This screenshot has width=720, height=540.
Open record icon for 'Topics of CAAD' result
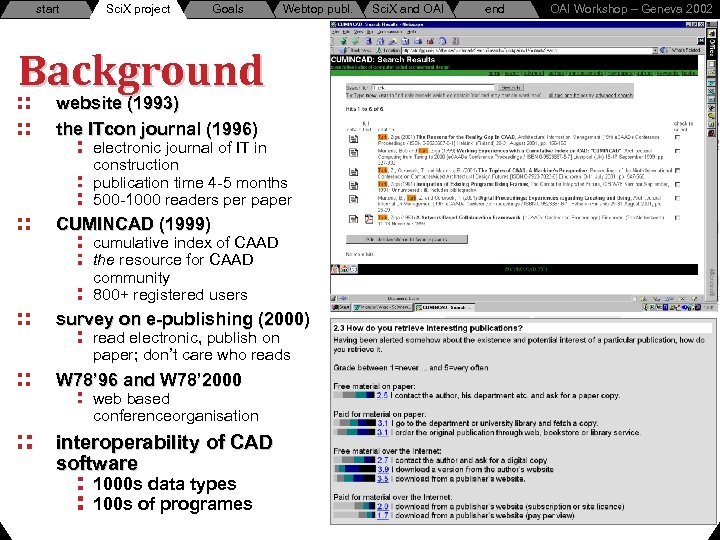point(354,172)
